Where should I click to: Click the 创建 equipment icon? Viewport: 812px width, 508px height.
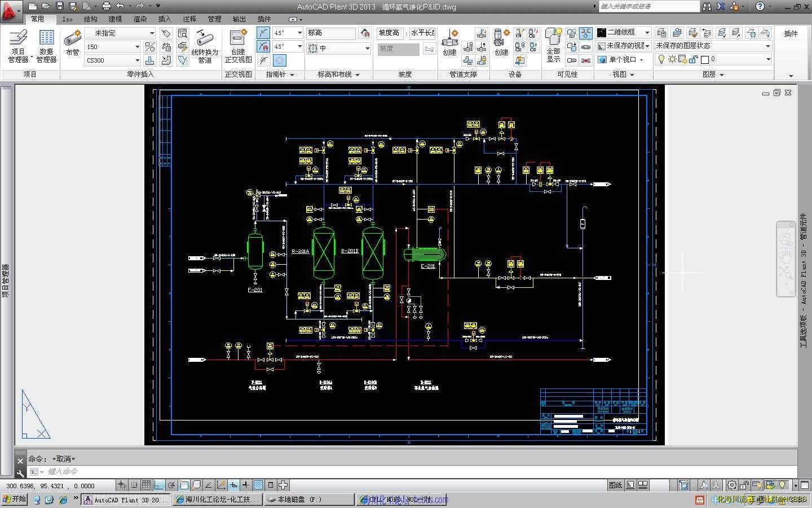point(501,43)
